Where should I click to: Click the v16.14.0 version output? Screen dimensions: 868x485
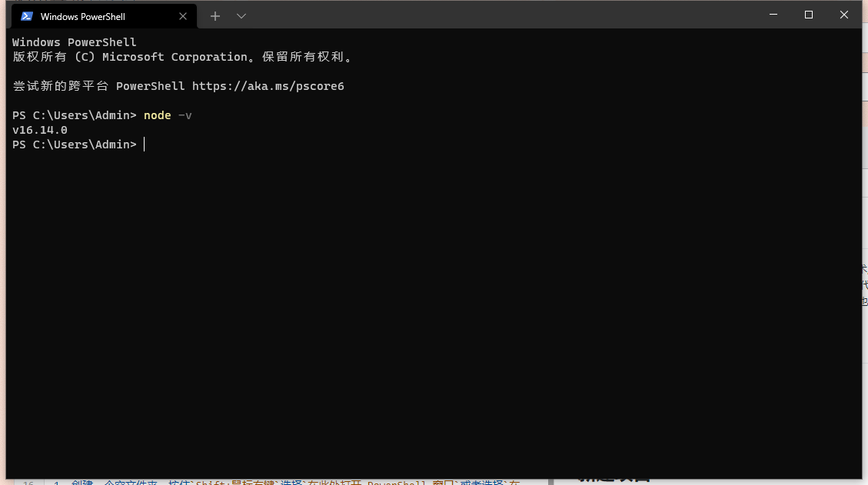tap(40, 130)
